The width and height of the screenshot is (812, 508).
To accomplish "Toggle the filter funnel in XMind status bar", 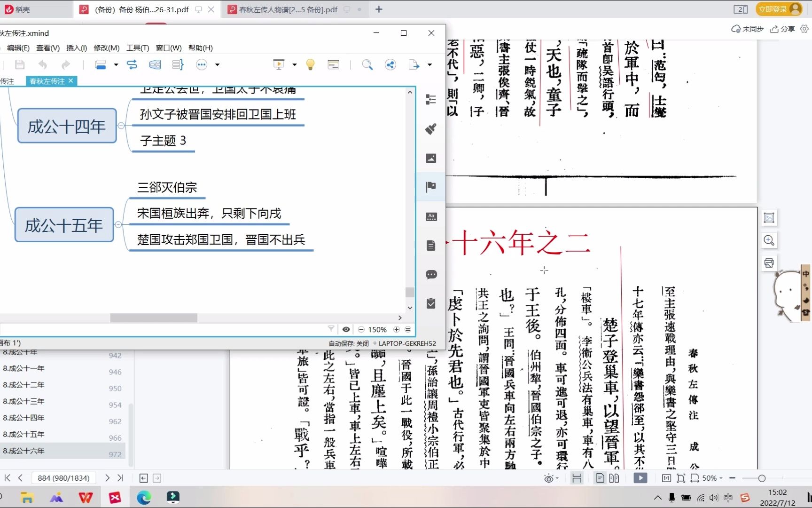I will click(331, 329).
